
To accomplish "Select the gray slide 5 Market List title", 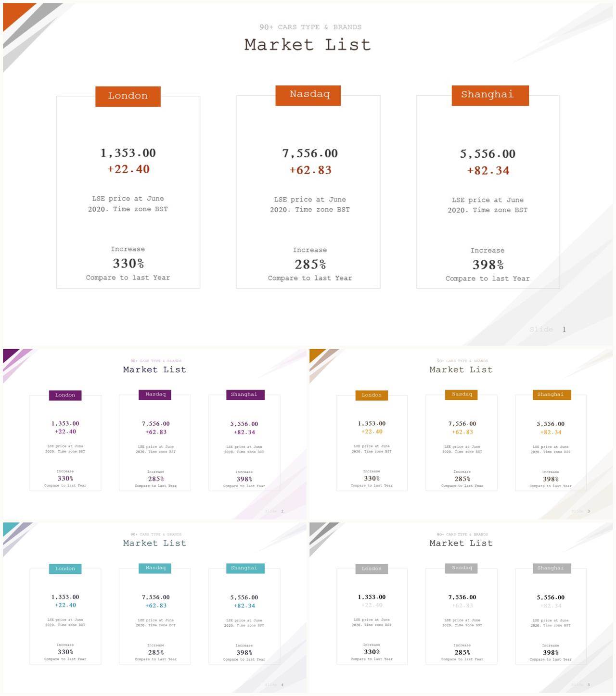I will (461, 543).
